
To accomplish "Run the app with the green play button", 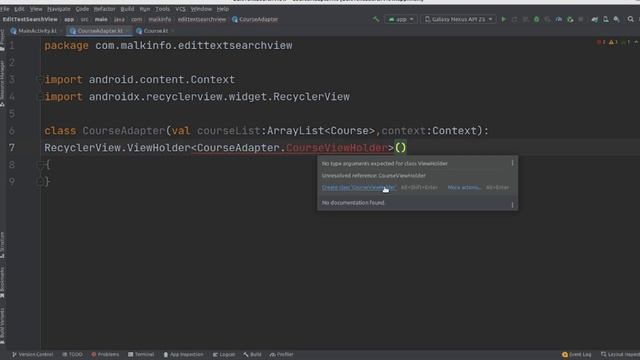I will point(504,19).
